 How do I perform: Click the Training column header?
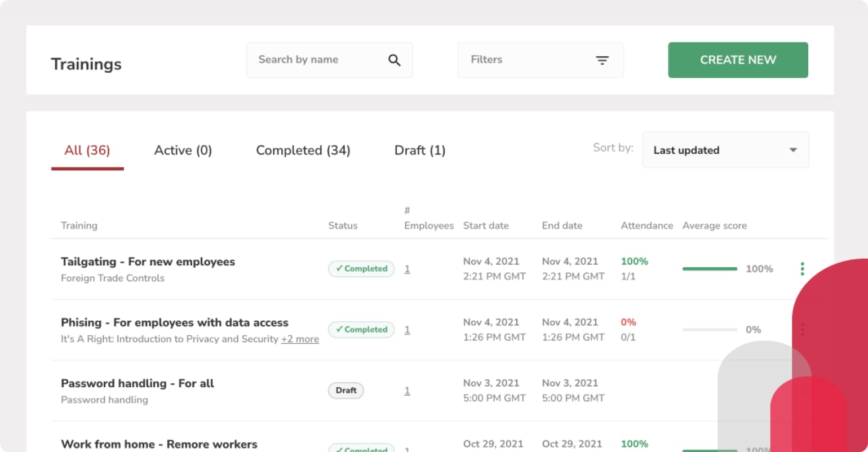coord(79,225)
